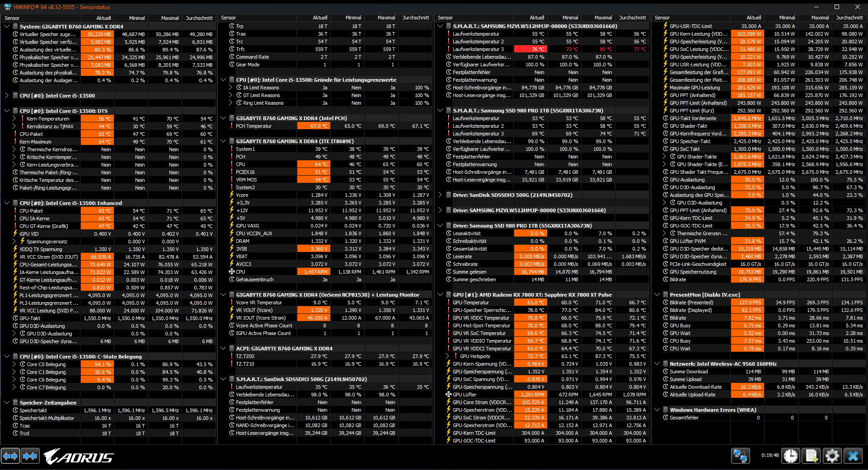Click the AORUS logo
This screenshot has width=868, height=470.
(79, 456)
